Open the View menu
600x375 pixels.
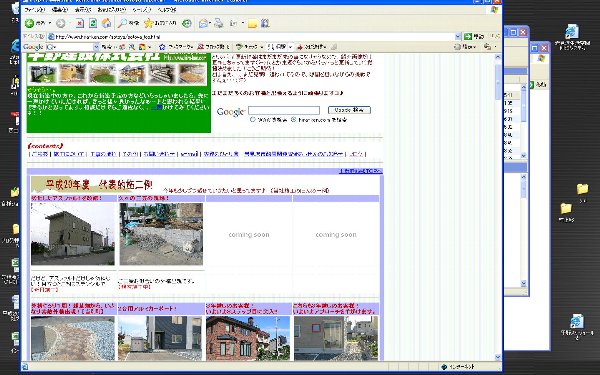click(x=83, y=10)
